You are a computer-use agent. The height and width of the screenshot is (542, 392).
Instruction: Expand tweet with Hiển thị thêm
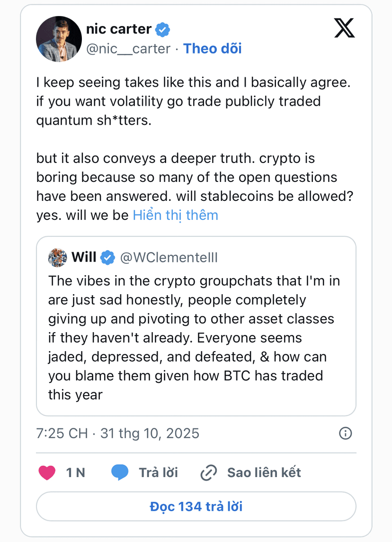pos(175,215)
